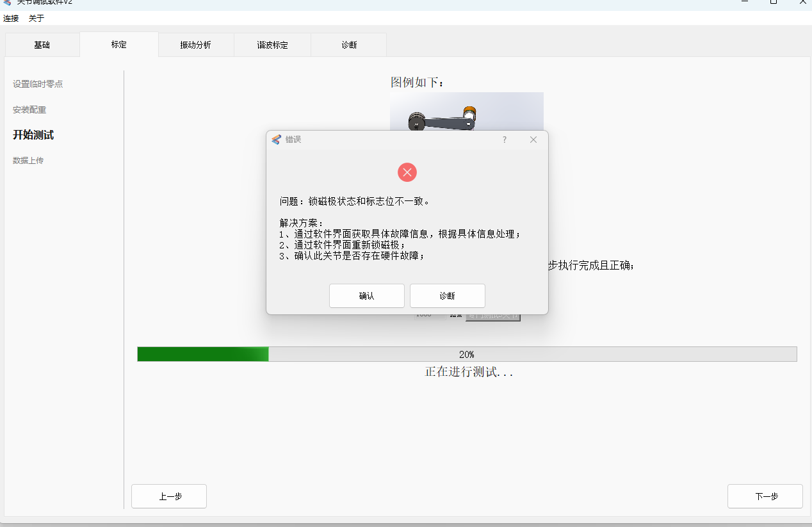Maximize the main application window
Screen dimensions: 812x527
pos(774,3)
